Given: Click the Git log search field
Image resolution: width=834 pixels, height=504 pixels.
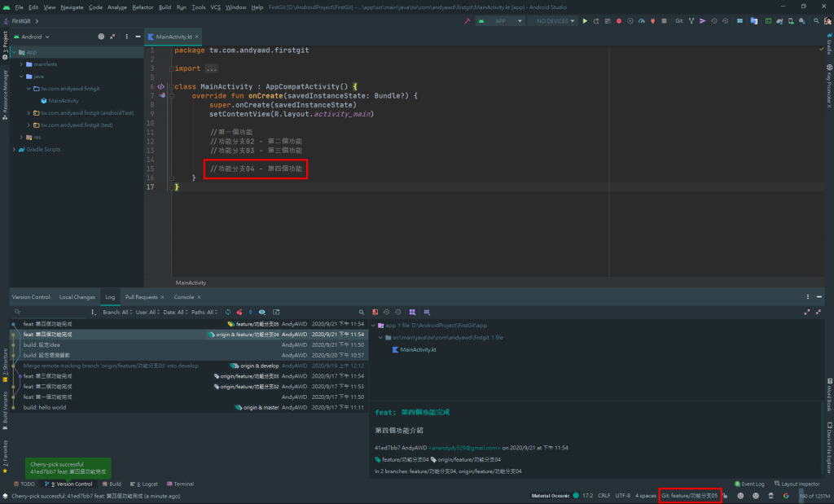Looking at the screenshot, I should tap(50, 312).
